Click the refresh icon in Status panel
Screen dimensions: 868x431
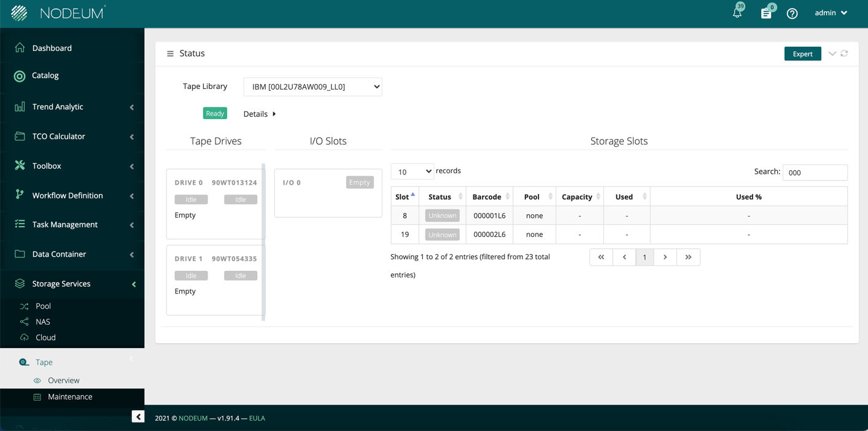pos(844,53)
